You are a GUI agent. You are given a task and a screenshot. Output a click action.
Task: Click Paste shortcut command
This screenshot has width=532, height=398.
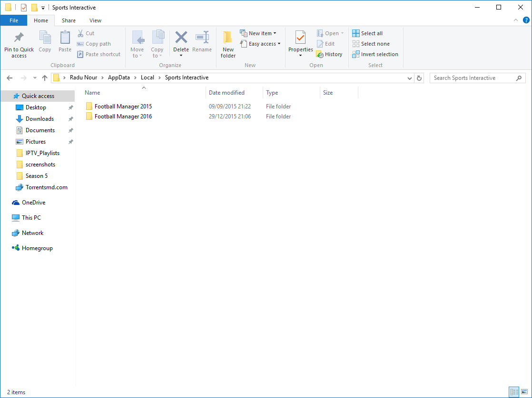coord(99,54)
